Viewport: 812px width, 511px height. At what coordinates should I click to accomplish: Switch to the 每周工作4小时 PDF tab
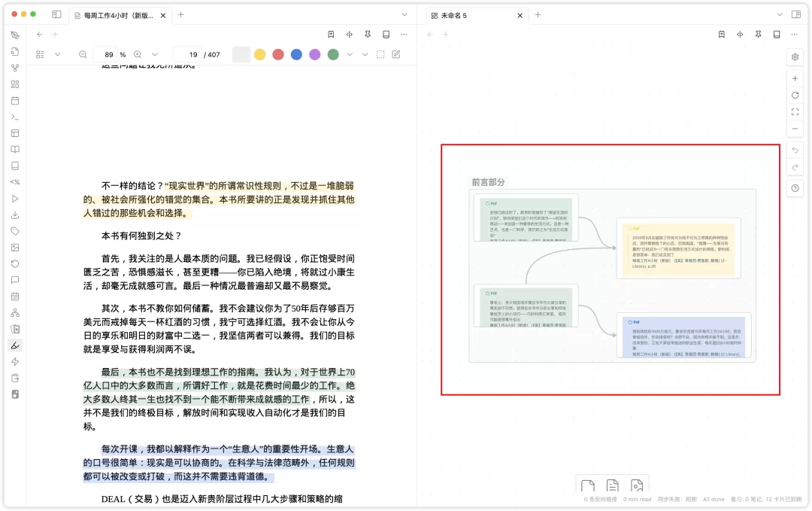click(x=120, y=16)
